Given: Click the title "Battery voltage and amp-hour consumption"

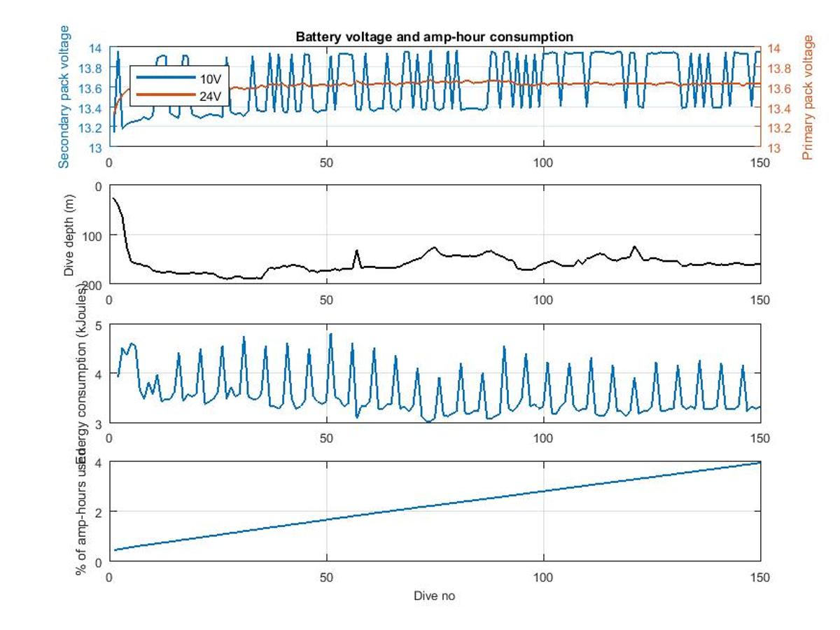Looking at the screenshot, I should pos(435,36).
